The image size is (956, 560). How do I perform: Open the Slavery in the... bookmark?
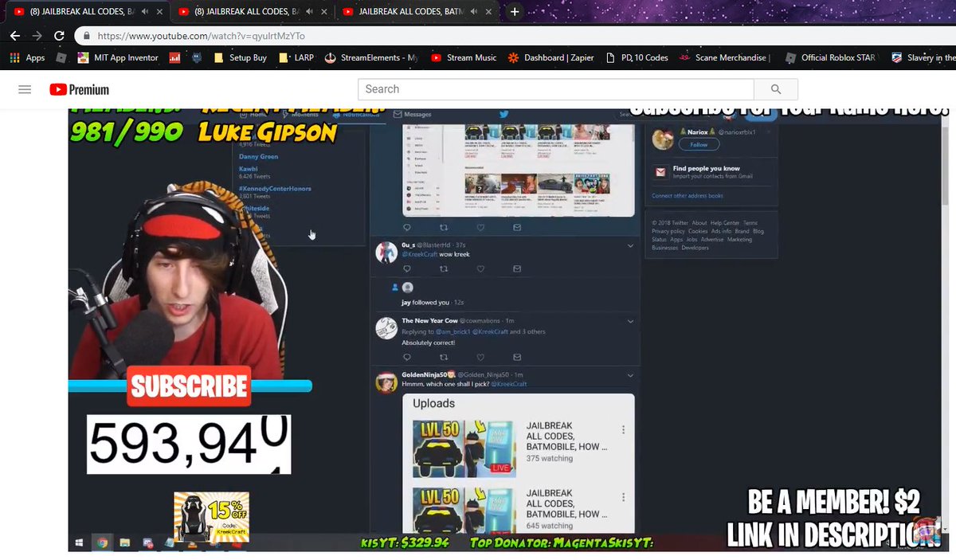pos(923,57)
